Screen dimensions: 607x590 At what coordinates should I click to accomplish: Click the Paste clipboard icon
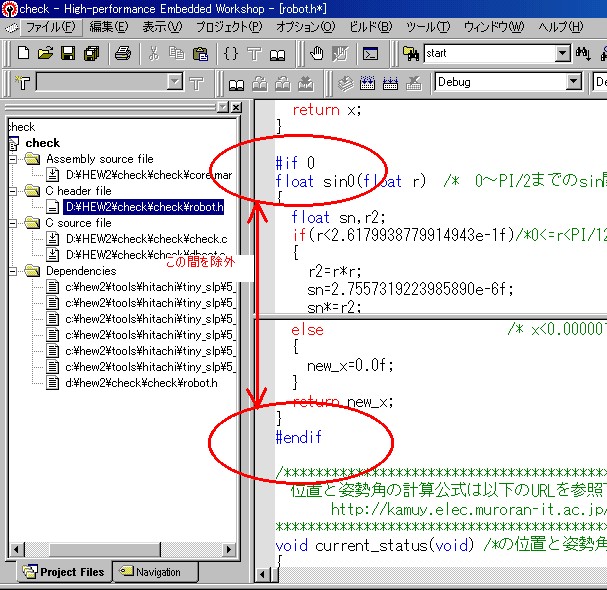pos(200,53)
